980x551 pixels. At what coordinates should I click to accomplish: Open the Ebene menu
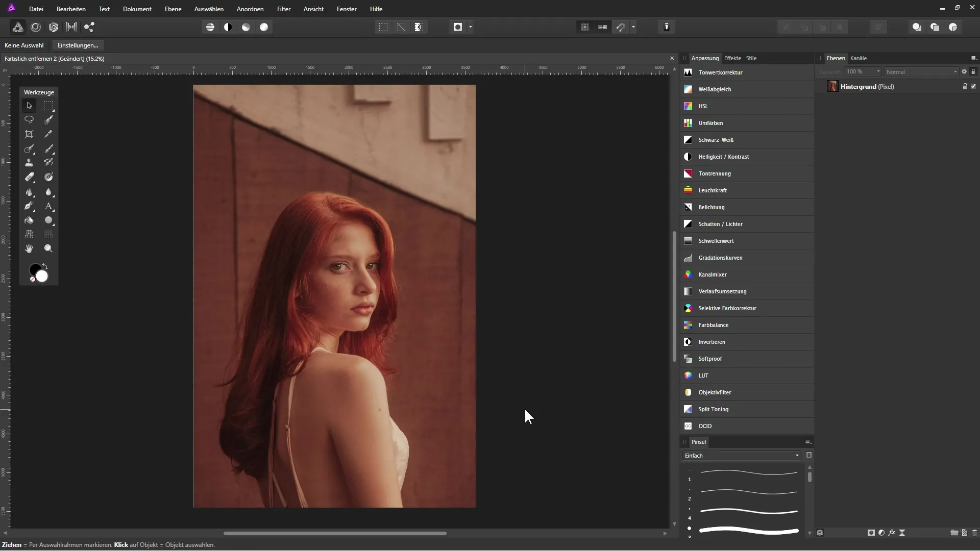173,9
